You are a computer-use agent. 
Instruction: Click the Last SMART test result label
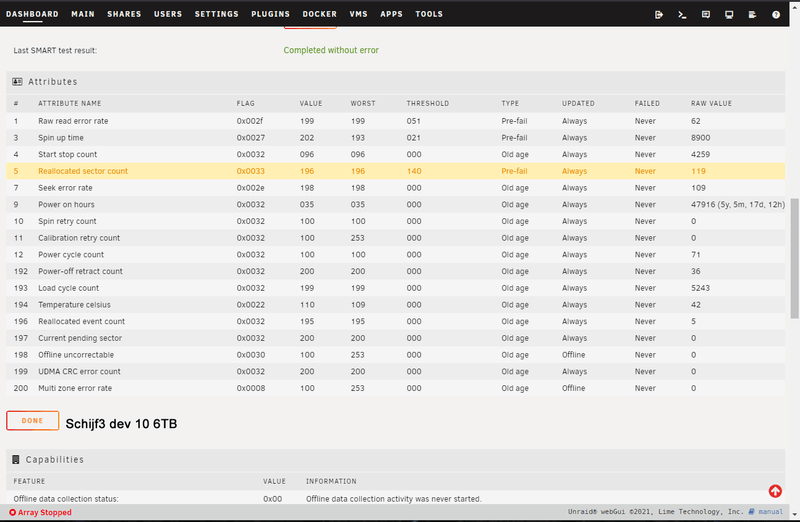[55, 51]
